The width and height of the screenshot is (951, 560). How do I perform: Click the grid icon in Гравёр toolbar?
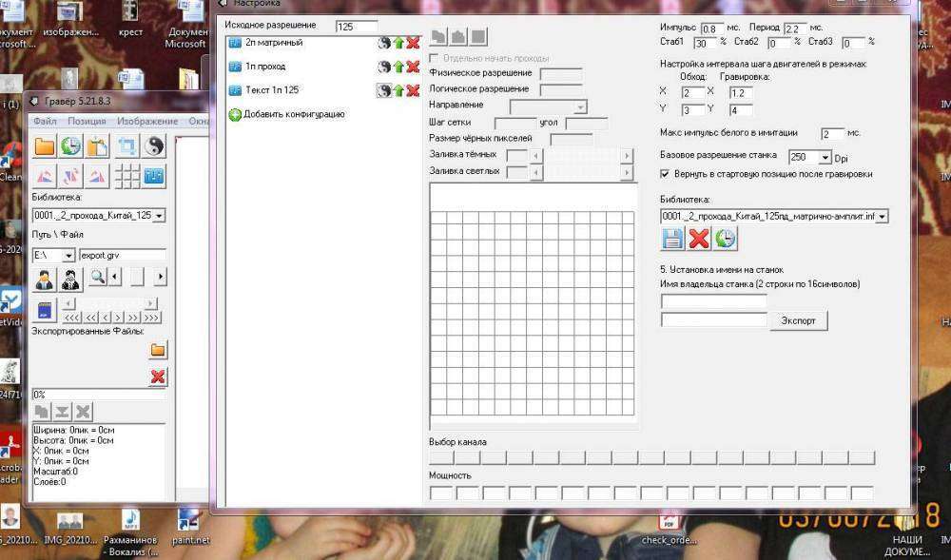coord(126,176)
